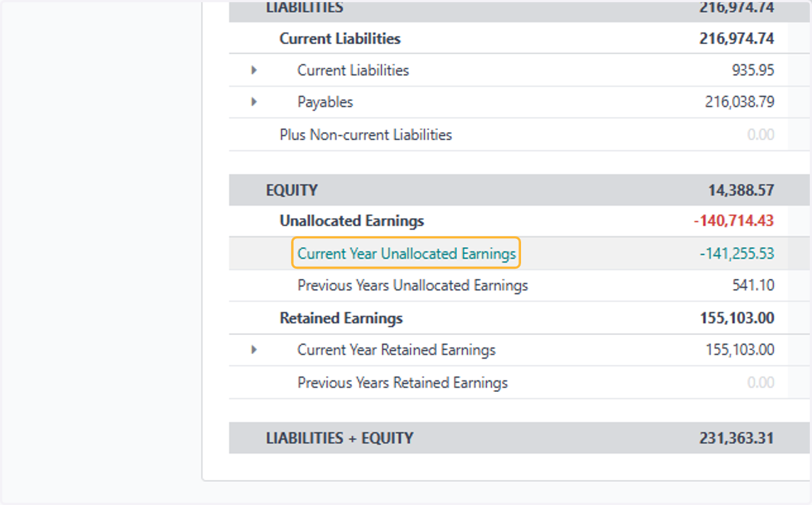Expand the Current Liabilities sub-row arrow

tap(254, 70)
